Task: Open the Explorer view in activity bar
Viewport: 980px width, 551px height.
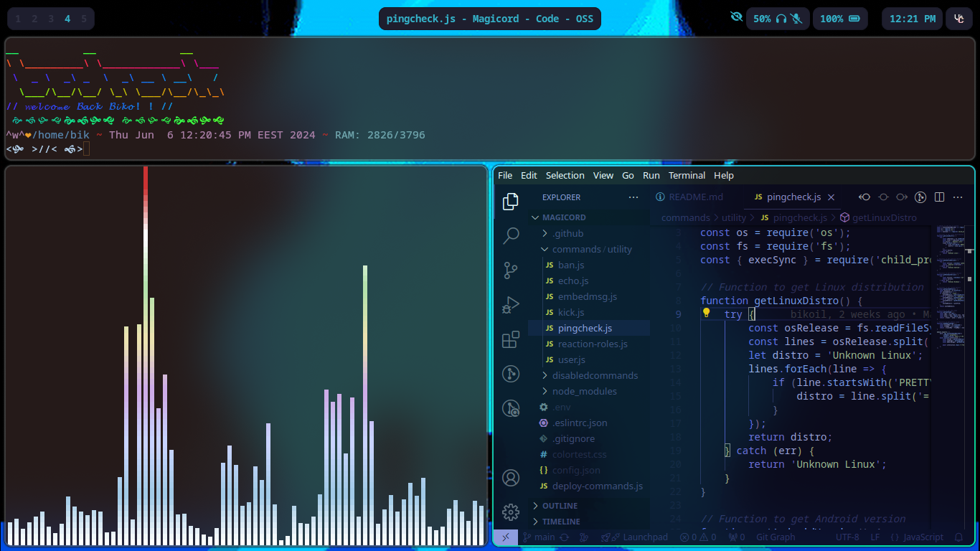Action: click(511, 202)
